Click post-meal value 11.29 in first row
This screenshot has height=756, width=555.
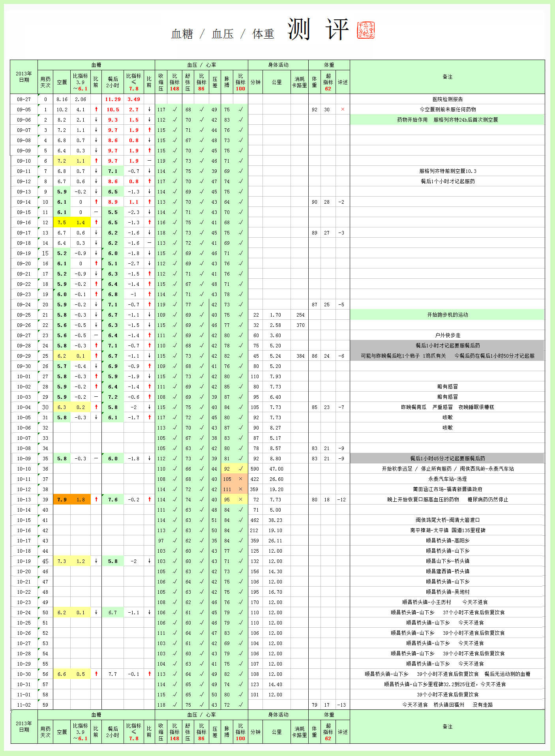pos(112,99)
